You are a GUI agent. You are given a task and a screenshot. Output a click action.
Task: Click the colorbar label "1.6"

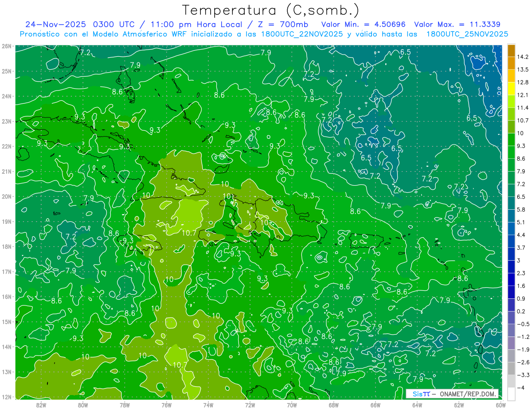pos(521,286)
